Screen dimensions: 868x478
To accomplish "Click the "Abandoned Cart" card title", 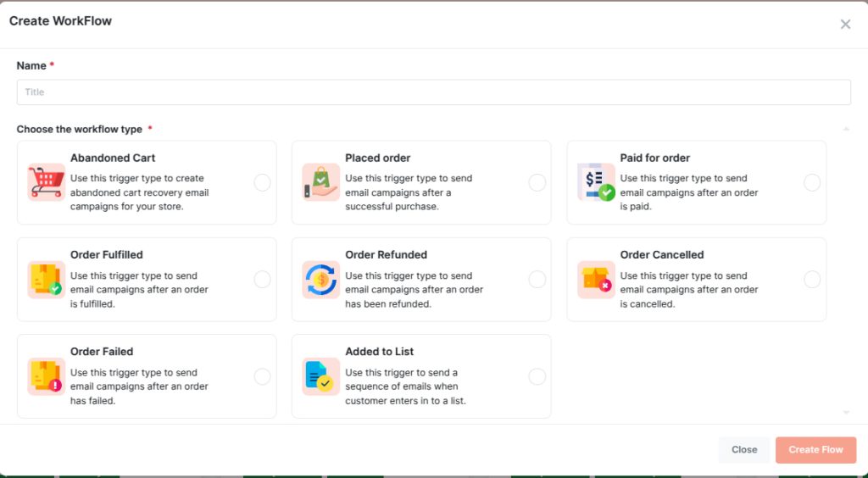I will coord(113,158).
